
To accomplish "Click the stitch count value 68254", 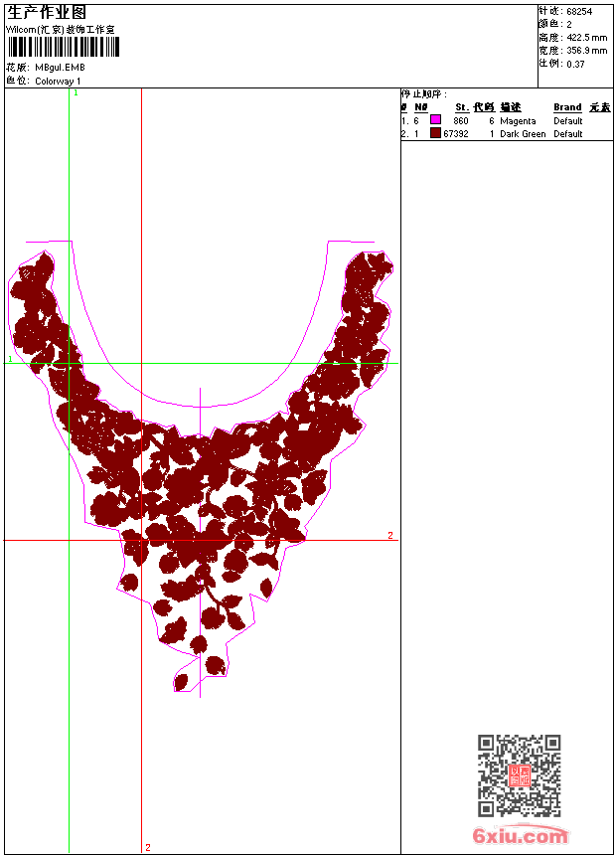I will (579, 11).
